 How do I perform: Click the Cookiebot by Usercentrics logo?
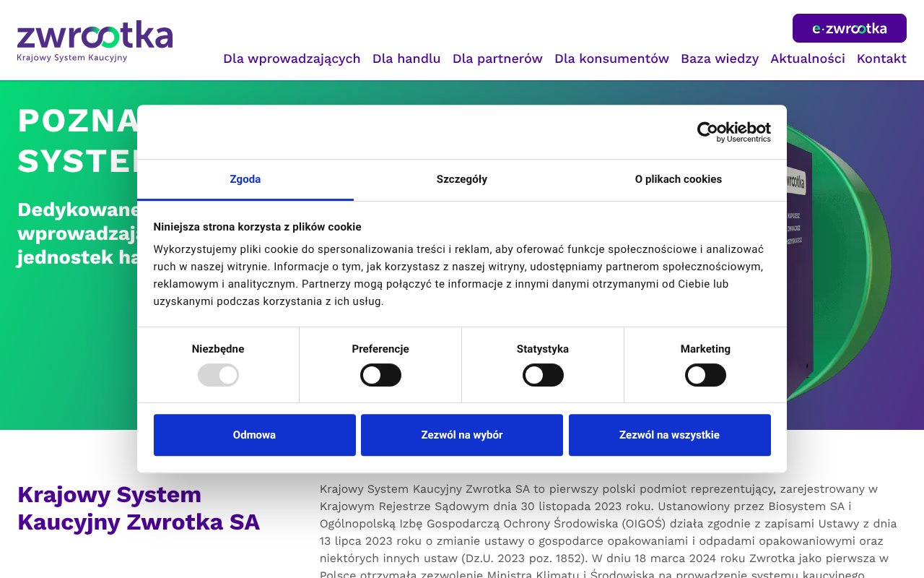click(733, 131)
